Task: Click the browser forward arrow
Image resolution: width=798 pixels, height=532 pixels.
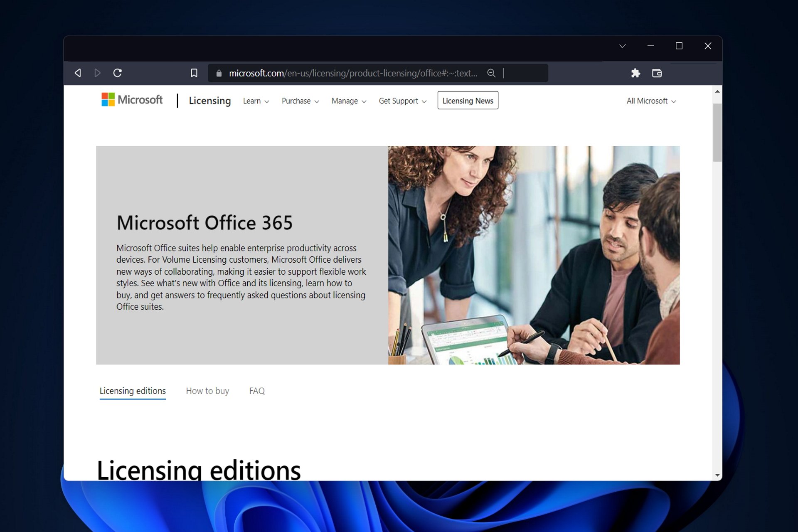Action: [97, 73]
